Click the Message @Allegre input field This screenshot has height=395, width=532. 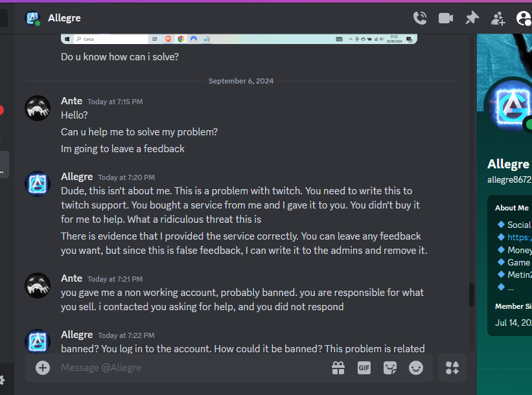point(193,368)
